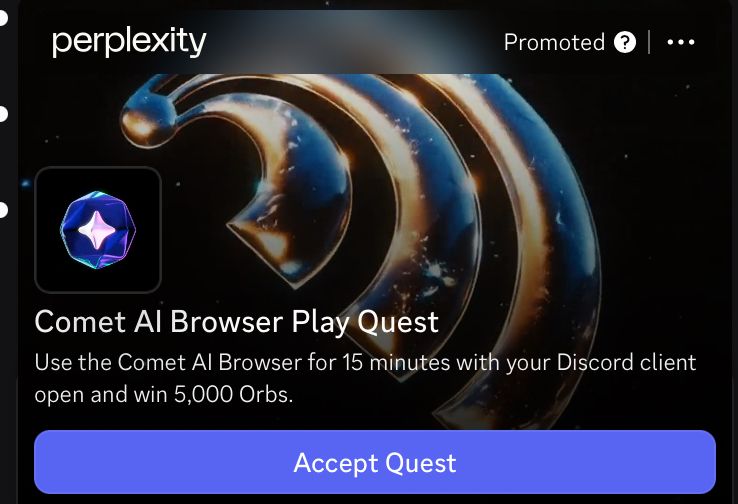Viewport: 738px width, 504px height.
Task: Click the top white dot at left edge
Action: click(3, 18)
